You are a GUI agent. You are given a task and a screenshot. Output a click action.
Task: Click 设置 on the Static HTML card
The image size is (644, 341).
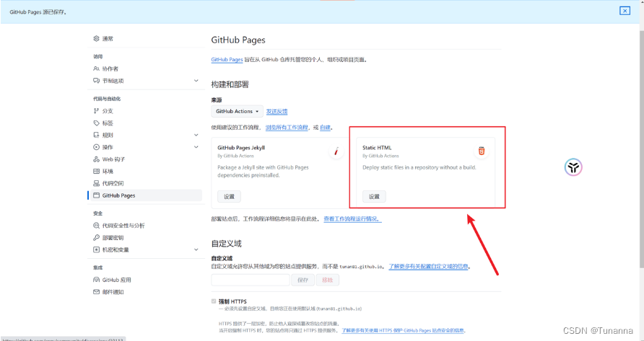(x=374, y=197)
